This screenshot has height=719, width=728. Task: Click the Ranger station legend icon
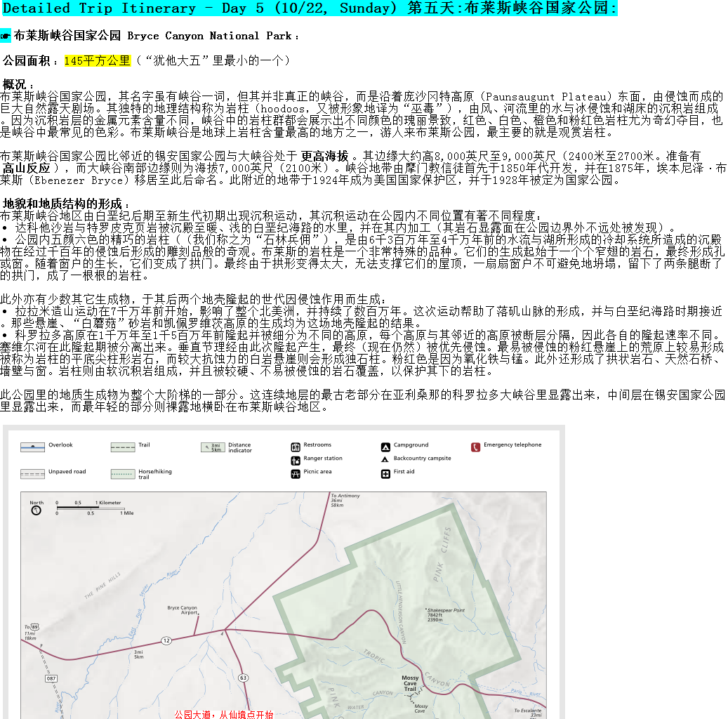coord(296,461)
